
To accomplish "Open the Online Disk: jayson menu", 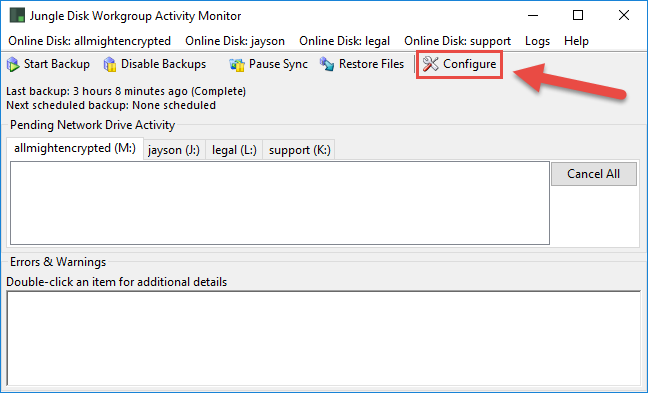I will [235, 41].
